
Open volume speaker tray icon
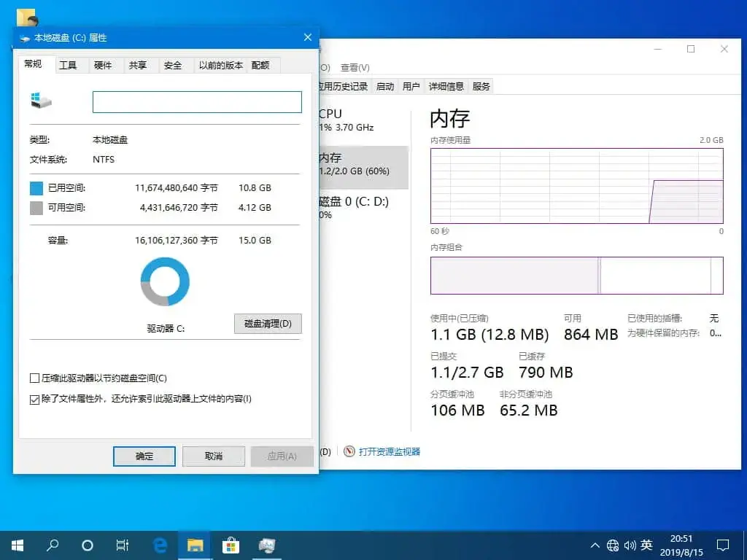click(630, 545)
